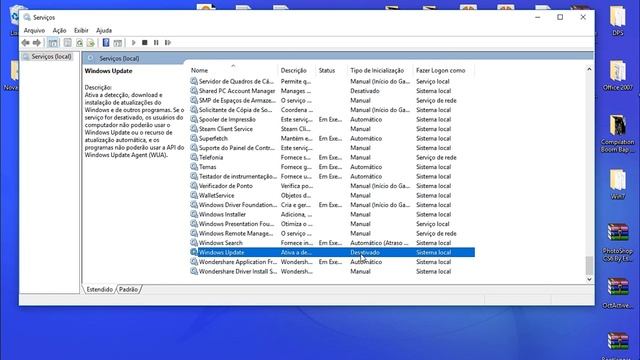Click the Serviços magnifier icon in title bar
Screen dimensions: 640x360
pos(27,17)
